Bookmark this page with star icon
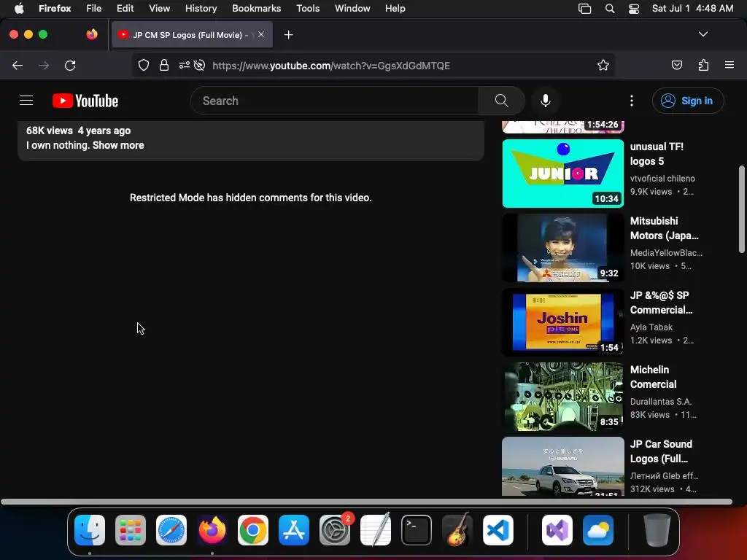Screen dimensions: 747x560 (x=603, y=65)
